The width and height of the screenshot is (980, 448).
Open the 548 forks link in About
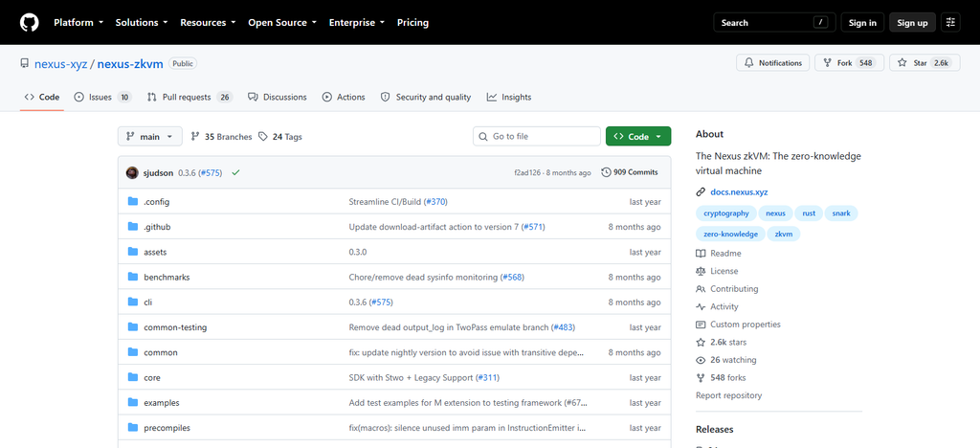tap(721, 377)
